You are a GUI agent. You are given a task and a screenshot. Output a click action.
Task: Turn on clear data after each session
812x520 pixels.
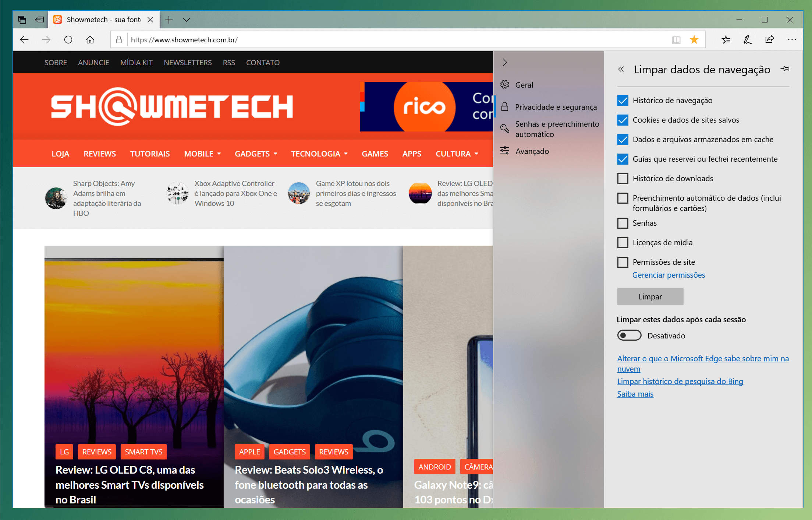(629, 335)
